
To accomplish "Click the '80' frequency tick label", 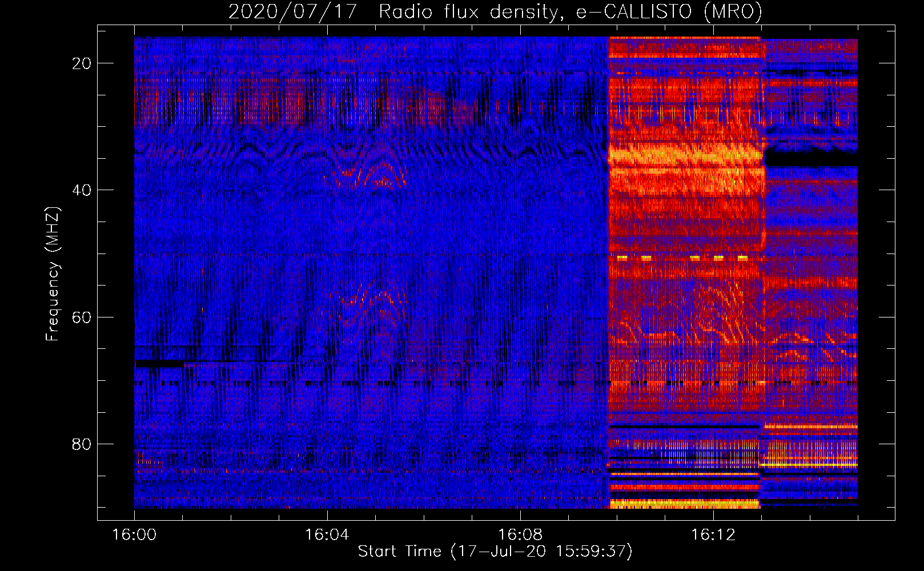I will click(82, 444).
